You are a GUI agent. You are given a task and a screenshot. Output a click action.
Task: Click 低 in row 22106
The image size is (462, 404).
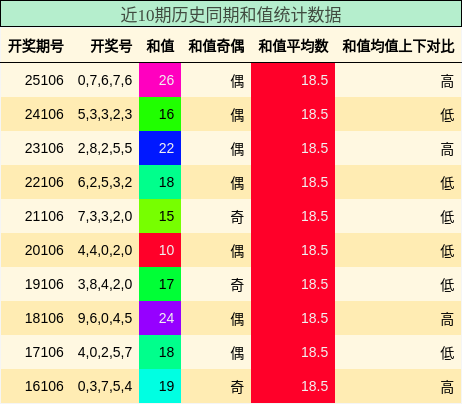[x=447, y=183]
